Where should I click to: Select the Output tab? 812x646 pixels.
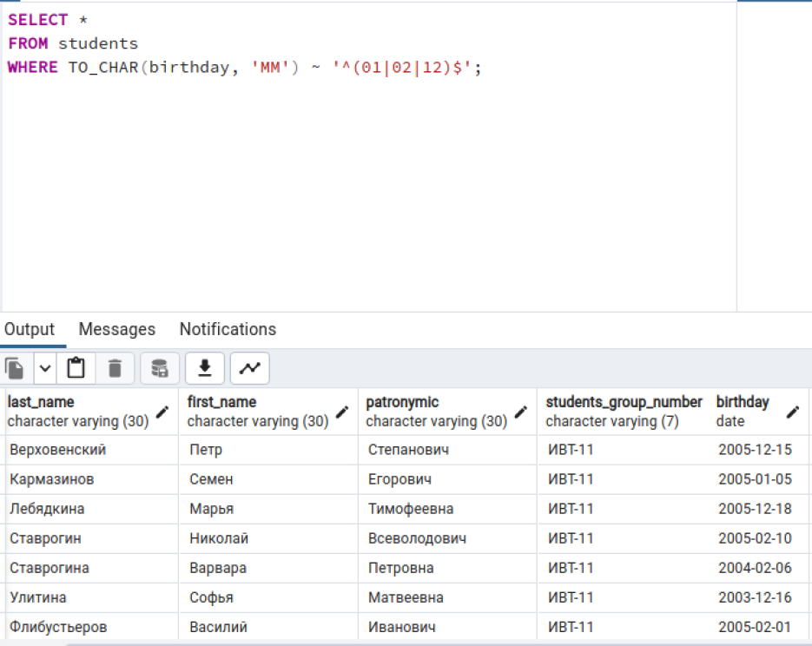coord(30,329)
